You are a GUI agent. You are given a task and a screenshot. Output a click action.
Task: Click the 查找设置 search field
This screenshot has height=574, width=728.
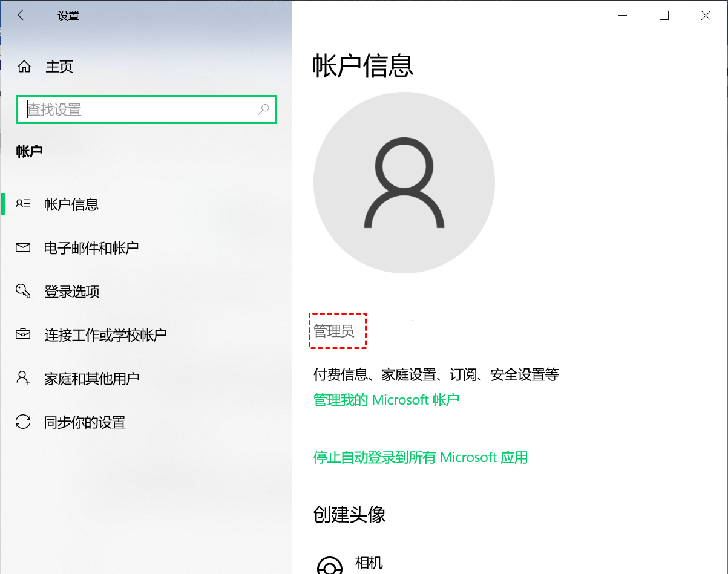[146, 109]
